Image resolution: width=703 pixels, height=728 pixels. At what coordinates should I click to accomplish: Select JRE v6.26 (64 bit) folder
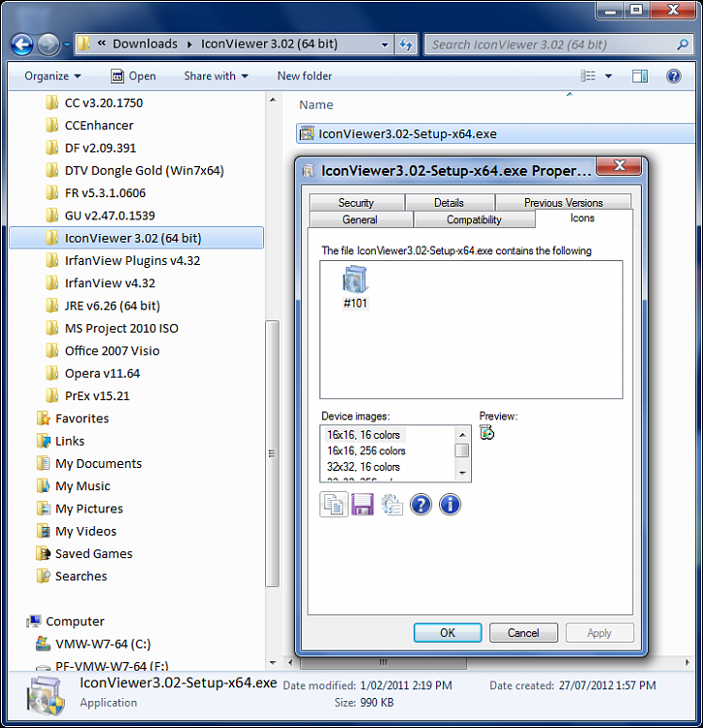point(113,306)
